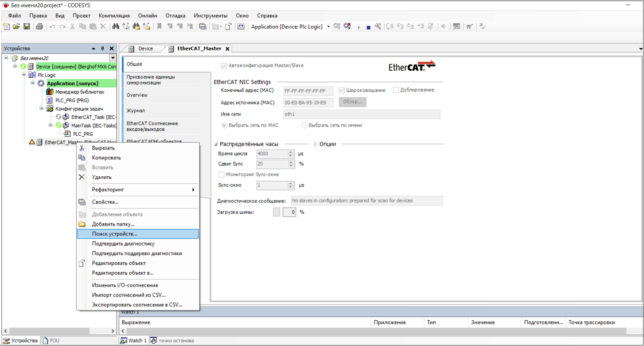Collapse the MainTask tree node
644x346 pixels.
tap(50, 125)
